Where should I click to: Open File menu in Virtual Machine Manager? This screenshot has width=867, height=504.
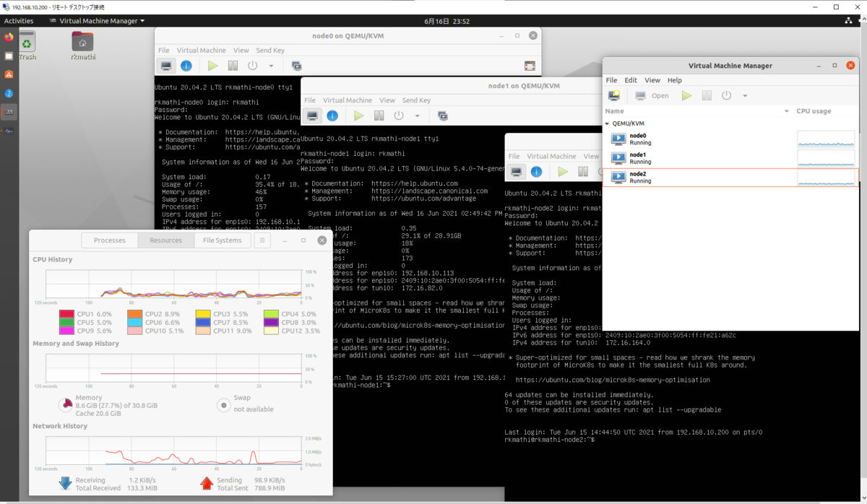pos(611,80)
